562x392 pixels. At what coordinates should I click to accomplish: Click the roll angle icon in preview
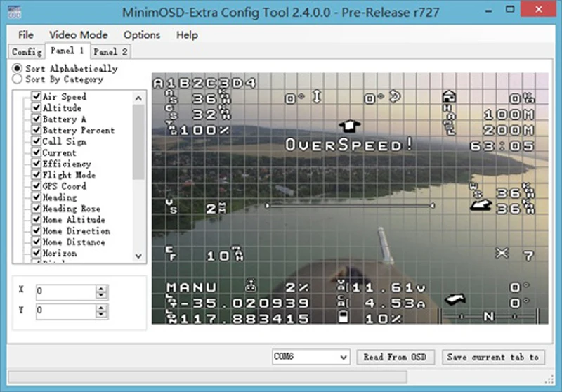tap(395, 97)
